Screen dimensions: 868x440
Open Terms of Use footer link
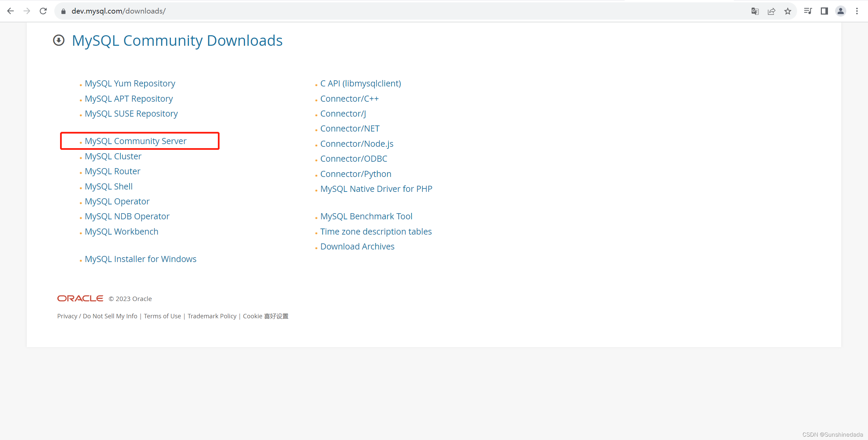click(162, 316)
